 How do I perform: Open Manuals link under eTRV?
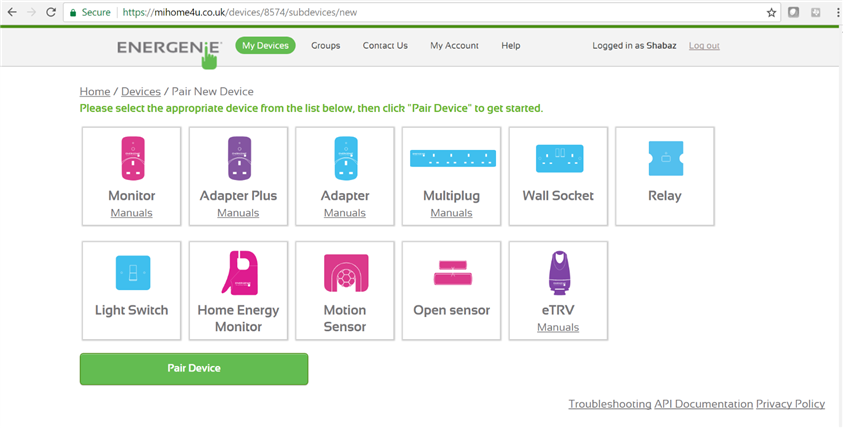tap(558, 327)
